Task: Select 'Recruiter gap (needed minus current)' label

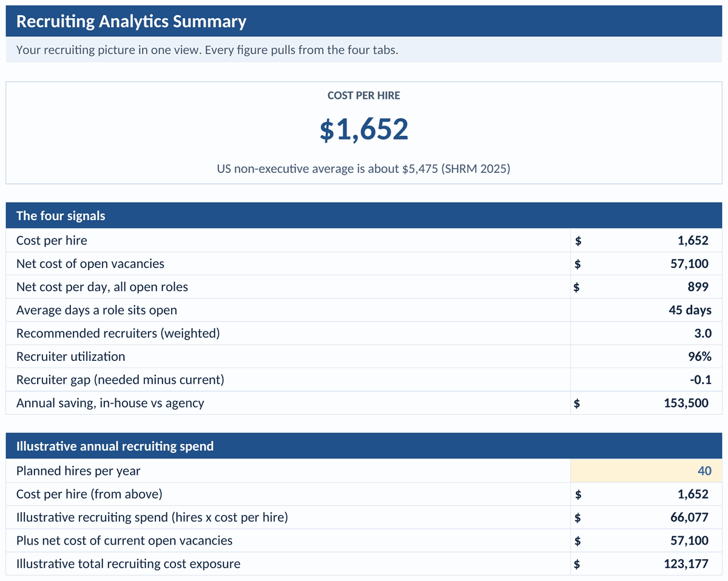Action: pos(120,380)
